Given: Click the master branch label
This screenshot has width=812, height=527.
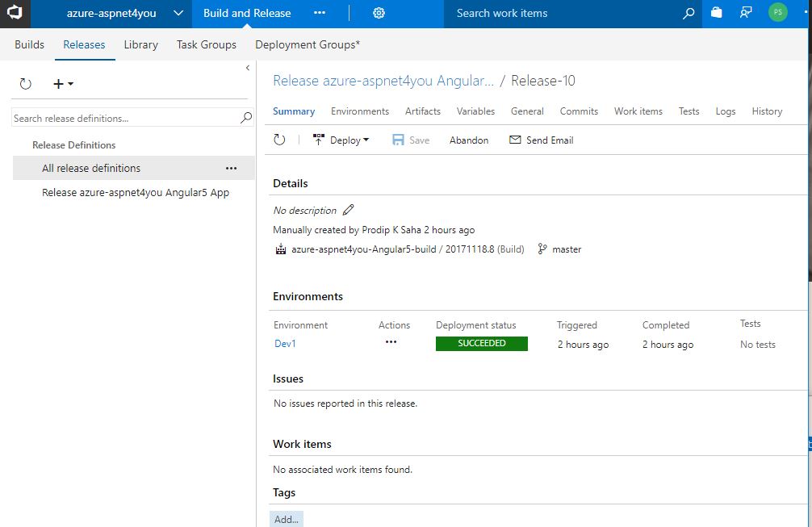Looking at the screenshot, I should tap(567, 249).
